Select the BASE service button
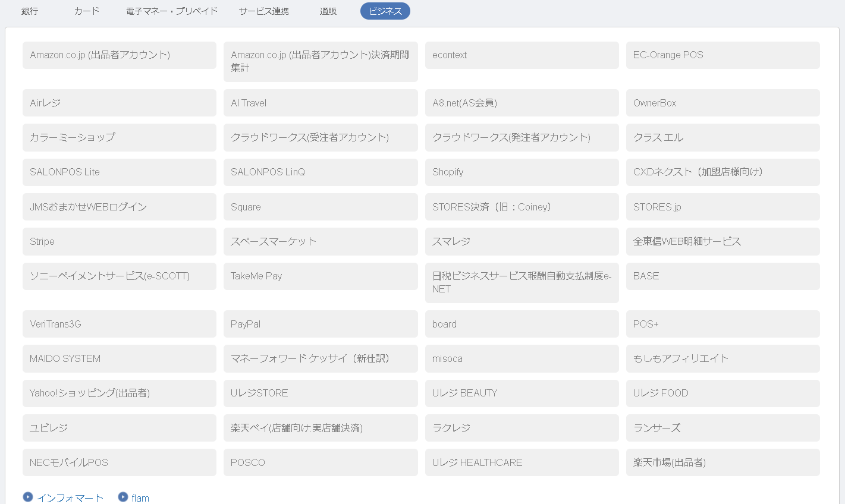The height and width of the screenshot is (504, 845). [x=723, y=276]
